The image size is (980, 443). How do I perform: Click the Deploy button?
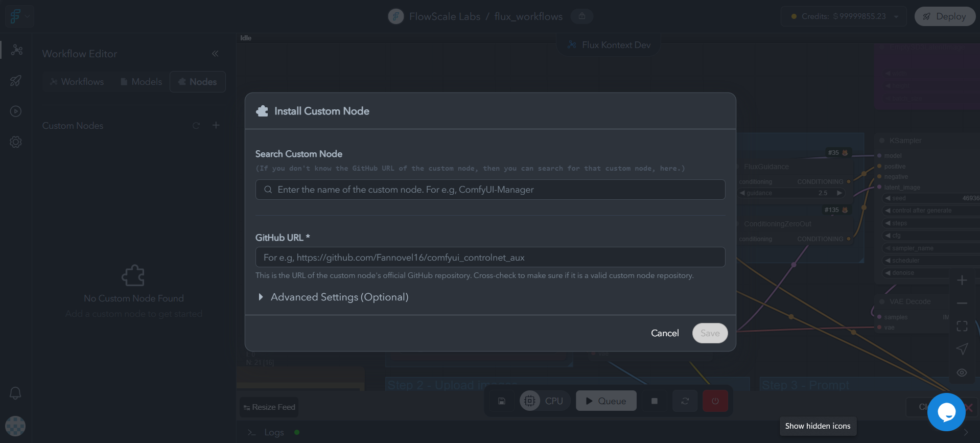[945, 16]
